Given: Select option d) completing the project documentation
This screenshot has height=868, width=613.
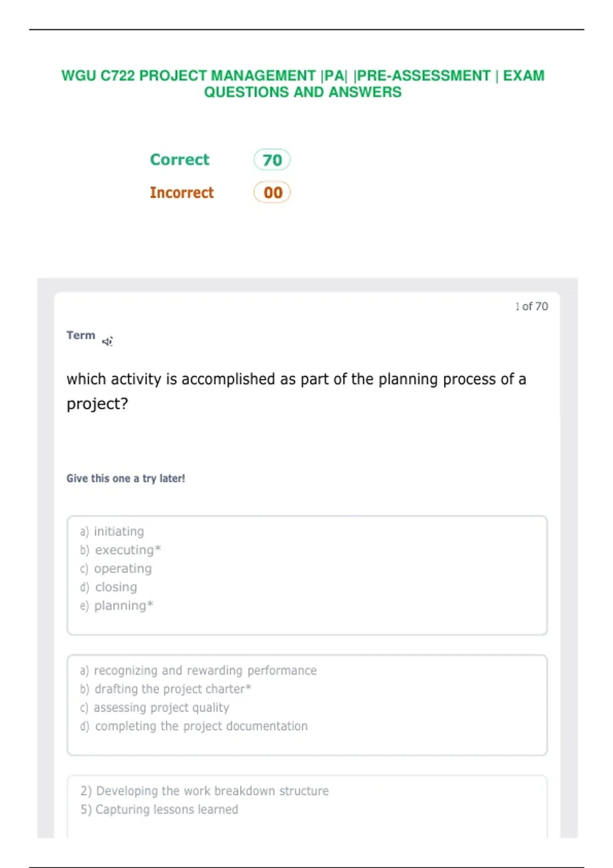Looking at the screenshot, I should (x=194, y=726).
